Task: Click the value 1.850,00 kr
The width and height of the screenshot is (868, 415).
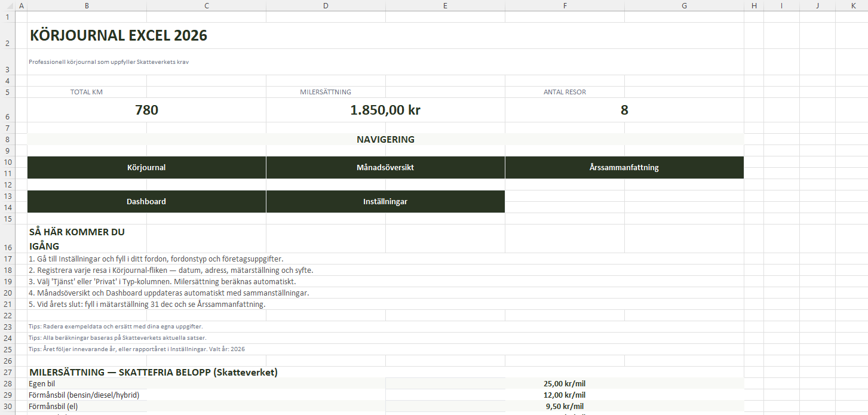Action: [x=385, y=110]
